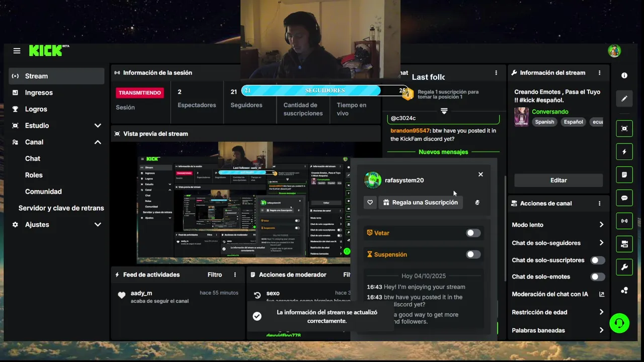Open the profile avatar in the top bar

point(614,51)
